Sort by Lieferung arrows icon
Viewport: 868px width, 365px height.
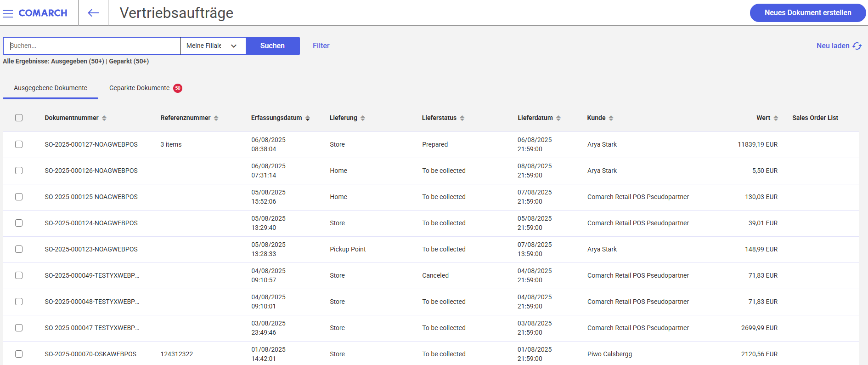(x=363, y=118)
